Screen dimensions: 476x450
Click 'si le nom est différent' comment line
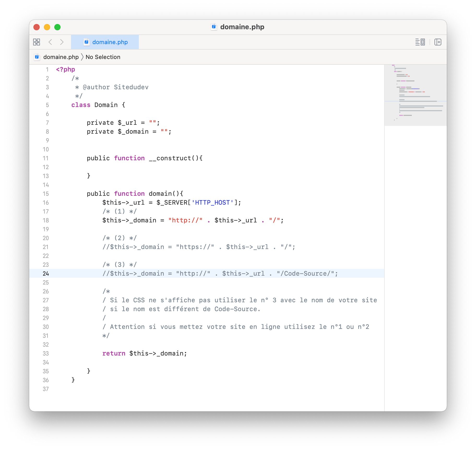click(x=181, y=309)
